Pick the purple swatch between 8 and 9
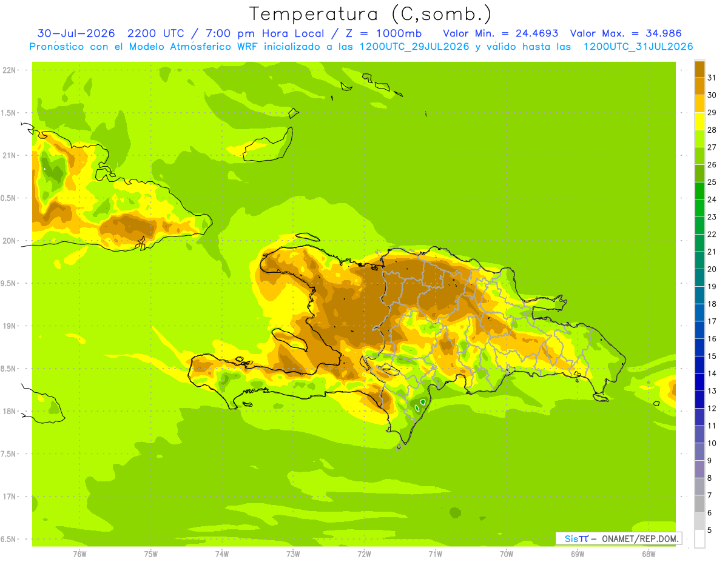 coord(699,469)
